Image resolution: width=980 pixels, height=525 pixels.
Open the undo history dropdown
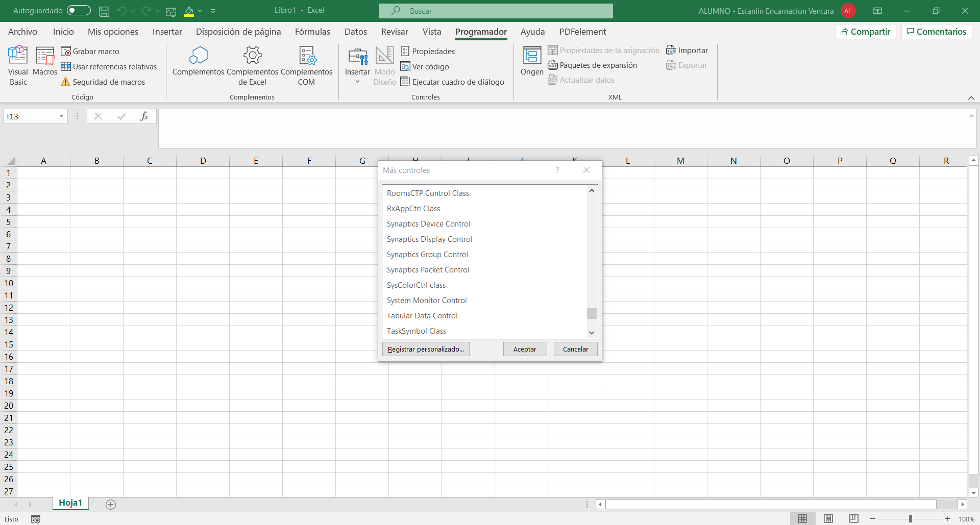coord(133,11)
